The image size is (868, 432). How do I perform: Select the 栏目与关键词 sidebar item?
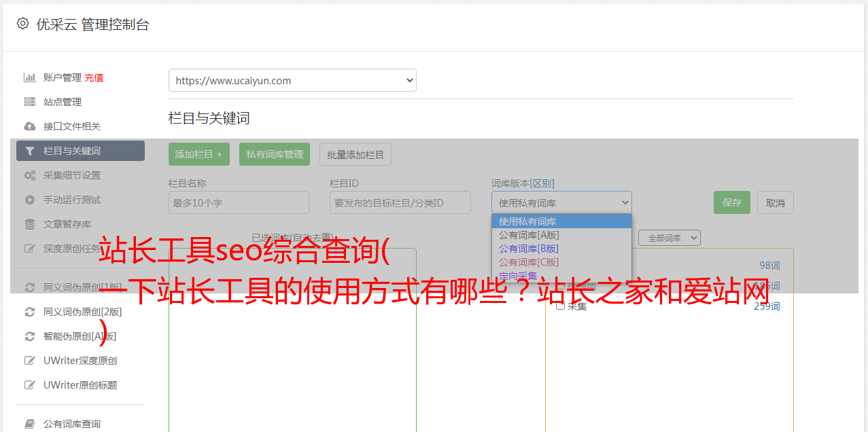coord(80,151)
